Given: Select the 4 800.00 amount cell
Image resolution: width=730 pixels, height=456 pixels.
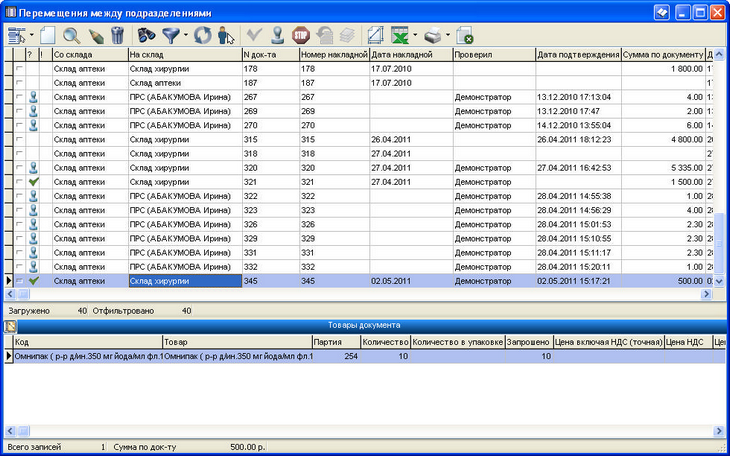Looking at the screenshot, I should pos(663,139).
